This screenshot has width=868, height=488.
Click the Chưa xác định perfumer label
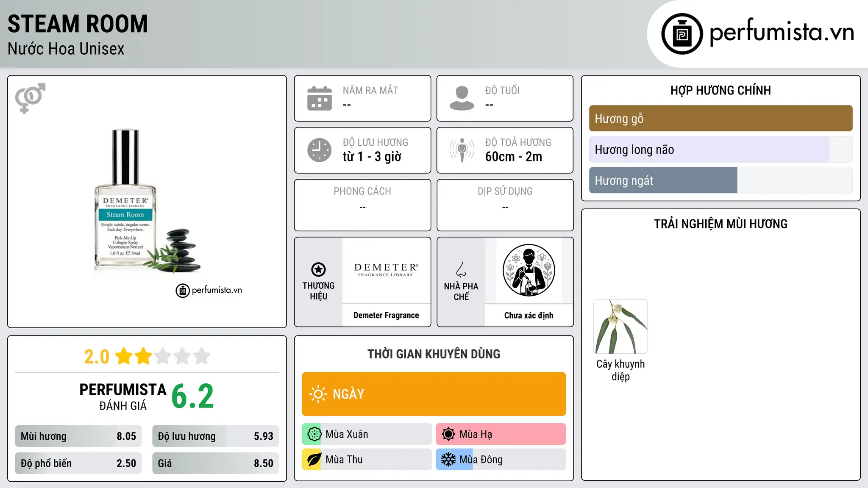click(529, 315)
